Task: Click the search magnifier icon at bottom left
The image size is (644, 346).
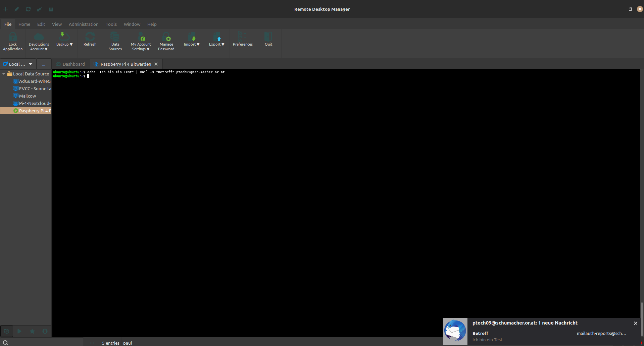Action: (x=6, y=343)
